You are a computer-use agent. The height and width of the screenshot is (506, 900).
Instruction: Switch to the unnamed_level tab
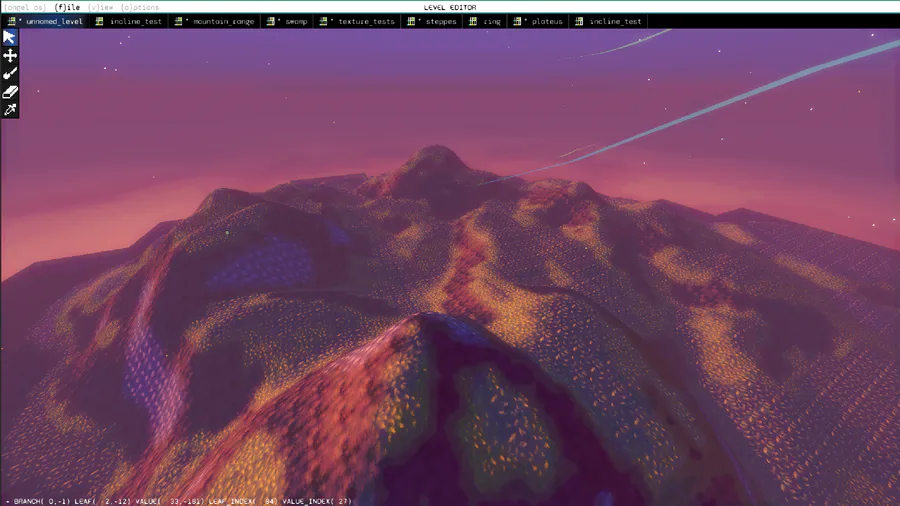tap(46, 21)
